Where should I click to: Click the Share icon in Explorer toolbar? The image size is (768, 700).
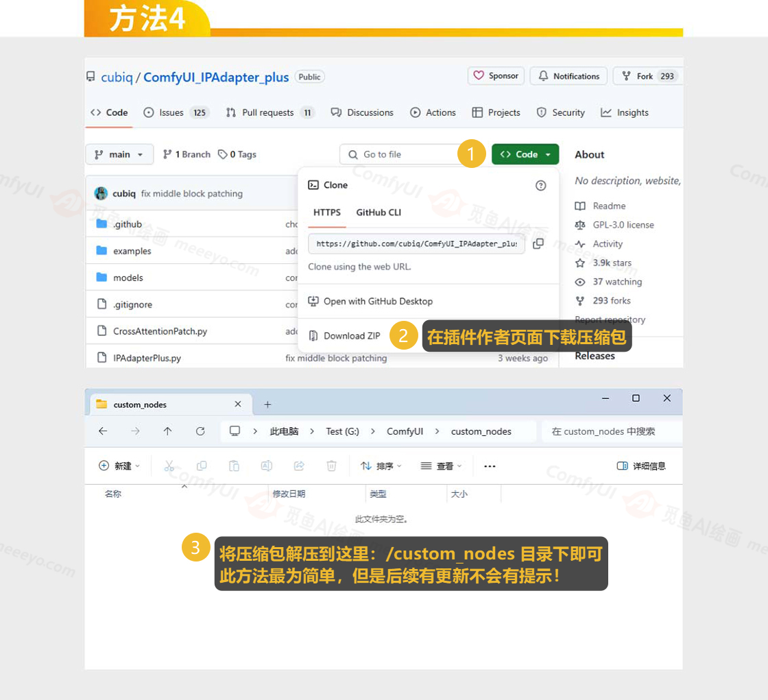tap(299, 466)
